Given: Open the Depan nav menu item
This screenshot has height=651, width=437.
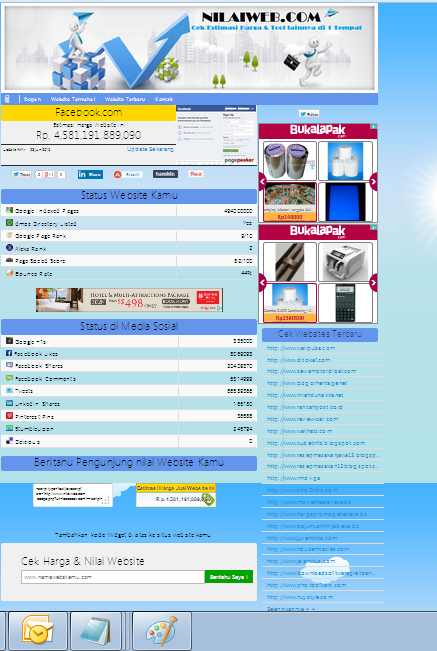Looking at the screenshot, I should pyautogui.click(x=32, y=99).
